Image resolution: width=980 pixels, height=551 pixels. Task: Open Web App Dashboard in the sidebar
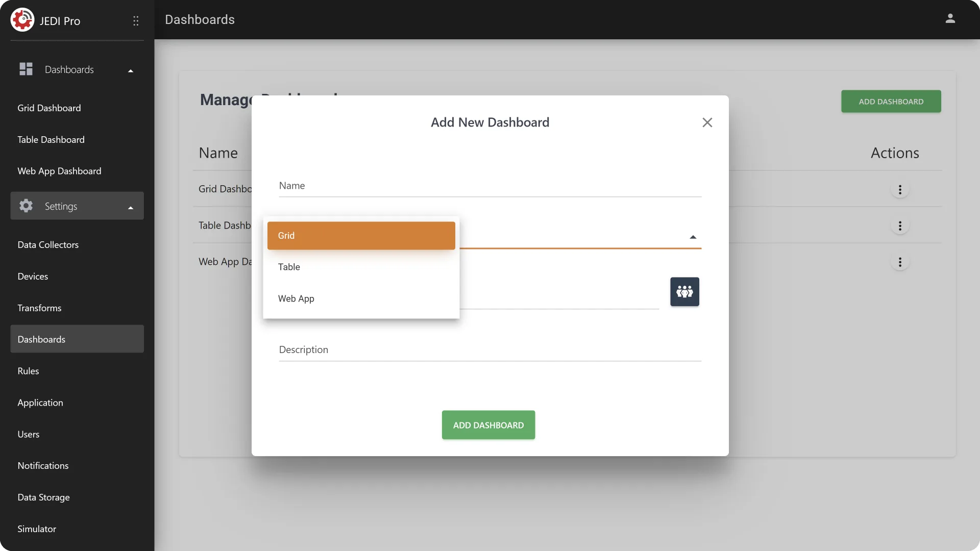(x=77, y=171)
